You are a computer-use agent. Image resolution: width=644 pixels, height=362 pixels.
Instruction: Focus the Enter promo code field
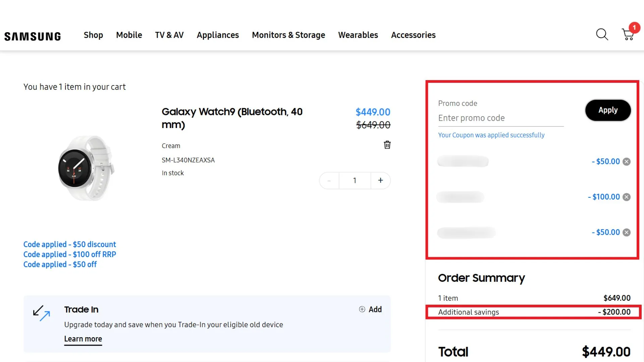501,118
